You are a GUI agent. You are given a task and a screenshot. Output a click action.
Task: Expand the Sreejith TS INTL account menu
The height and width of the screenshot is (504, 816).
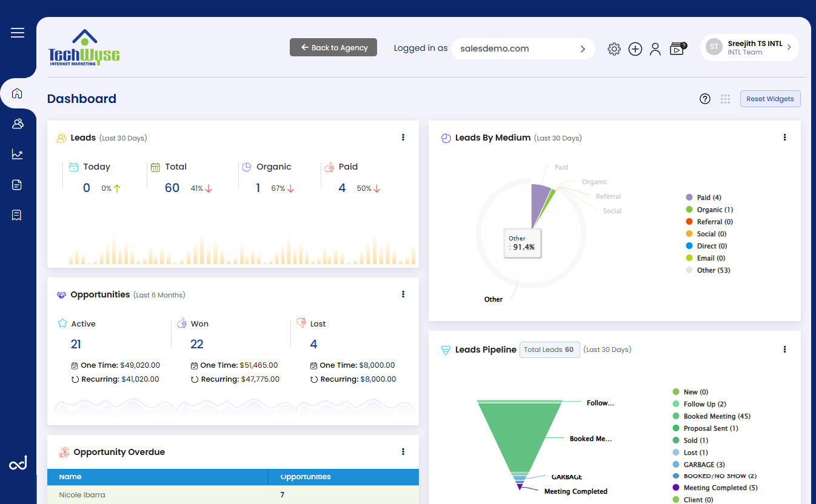(750, 48)
